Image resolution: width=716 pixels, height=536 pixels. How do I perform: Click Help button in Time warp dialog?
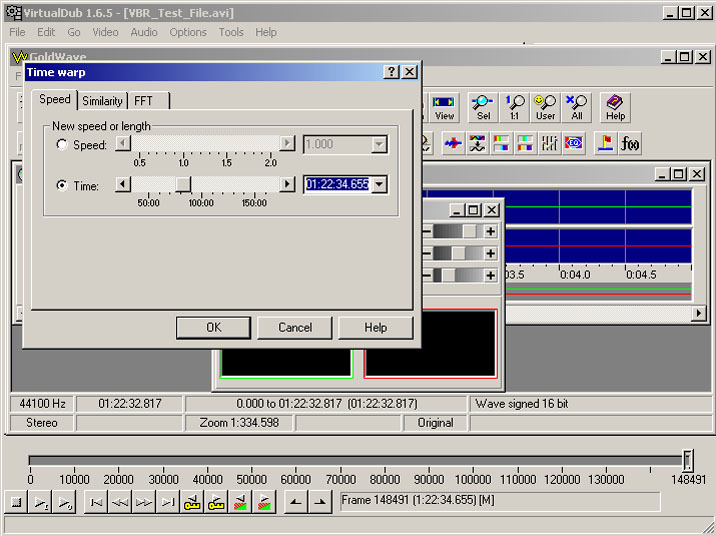tap(375, 328)
